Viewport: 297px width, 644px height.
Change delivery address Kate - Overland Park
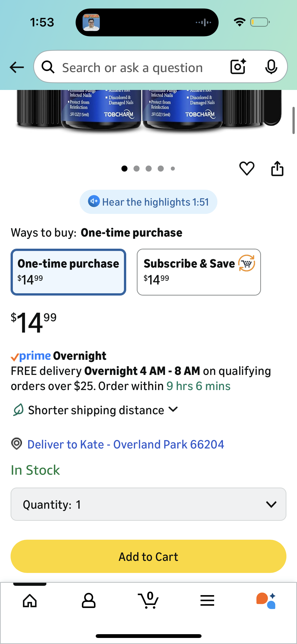point(125,444)
